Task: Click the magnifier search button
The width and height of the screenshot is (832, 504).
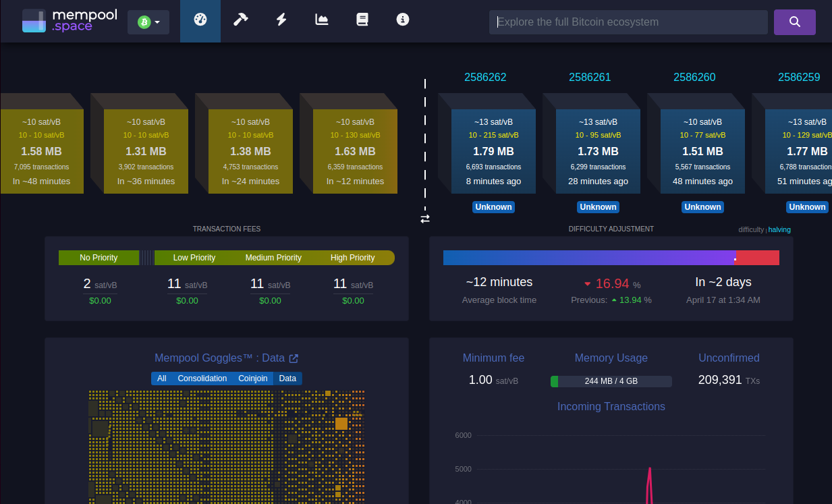Action: pos(794,22)
